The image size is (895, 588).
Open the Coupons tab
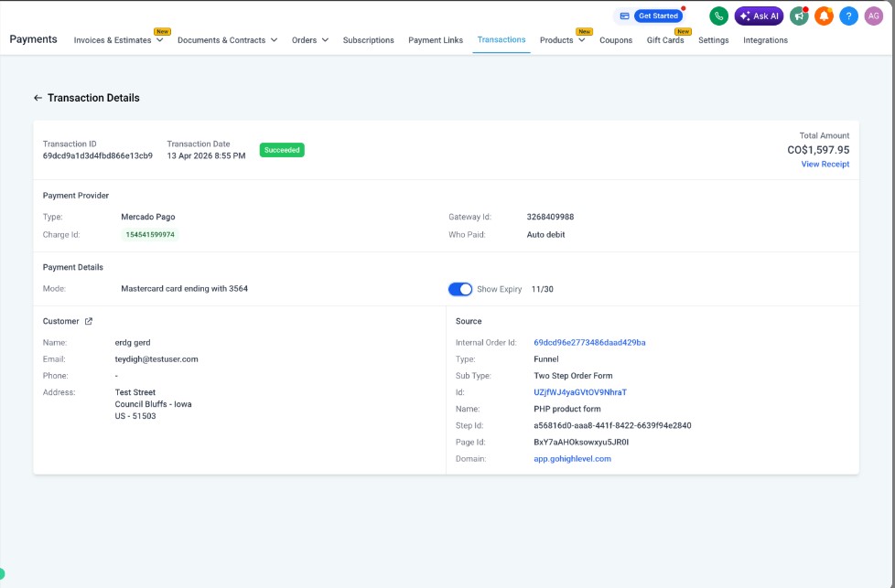coord(616,40)
